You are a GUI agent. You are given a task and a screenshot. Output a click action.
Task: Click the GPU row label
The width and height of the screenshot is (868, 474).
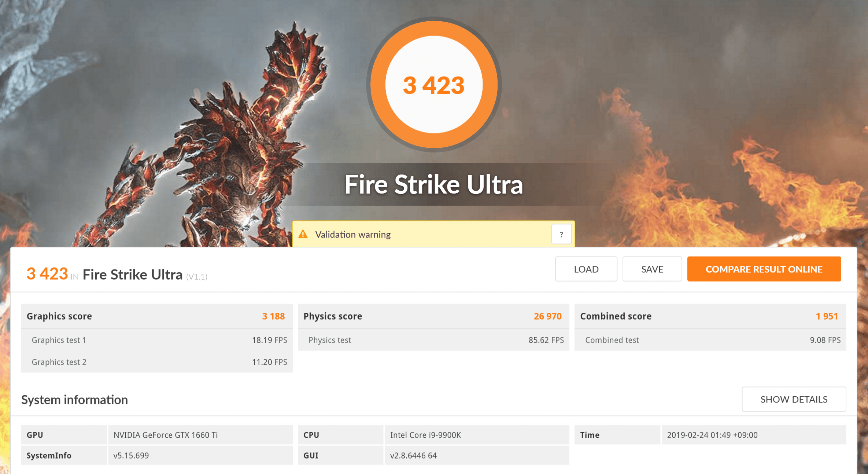35,435
